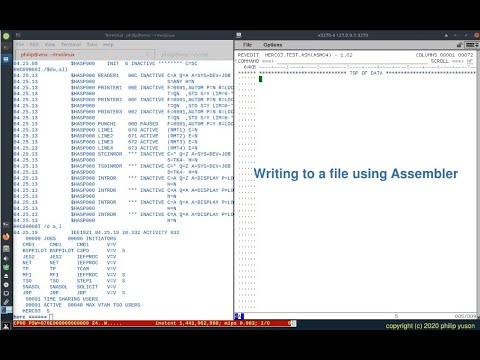Click the IEE102I ACTIVITY message line
Image resolution: width=480 pixels, height=360 pixels.
coord(96,232)
